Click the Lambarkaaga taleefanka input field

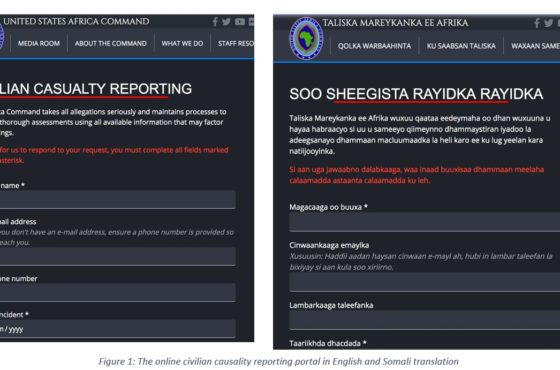click(x=425, y=320)
